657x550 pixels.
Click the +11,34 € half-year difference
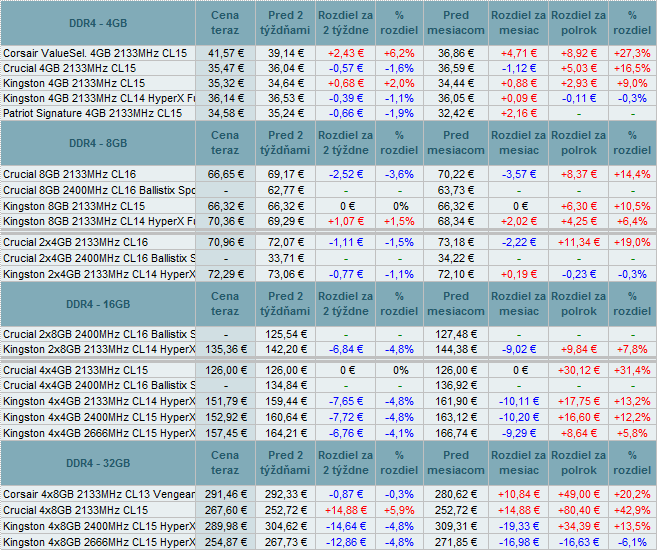[x=579, y=242]
